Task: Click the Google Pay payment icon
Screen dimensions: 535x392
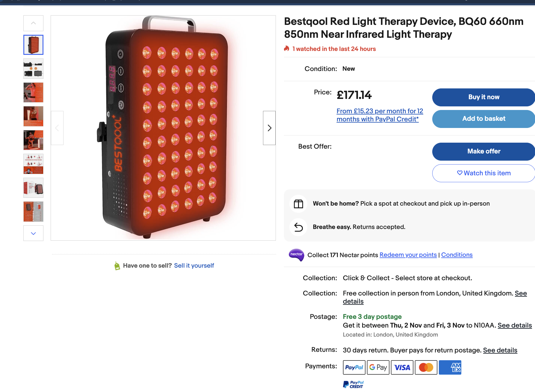Action: [x=378, y=367]
